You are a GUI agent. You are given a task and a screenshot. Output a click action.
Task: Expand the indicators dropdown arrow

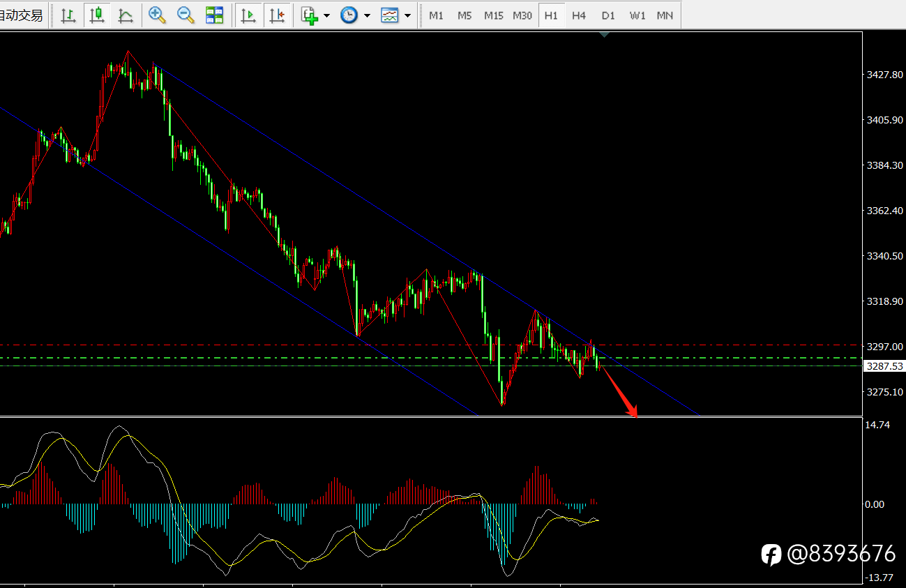[x=327, y=15]
